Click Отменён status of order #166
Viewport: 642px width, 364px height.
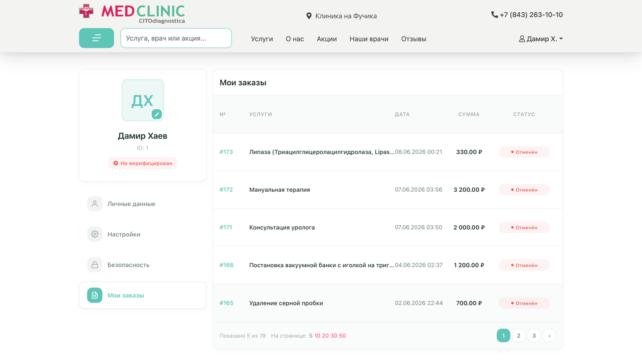(x=524, y=265)
